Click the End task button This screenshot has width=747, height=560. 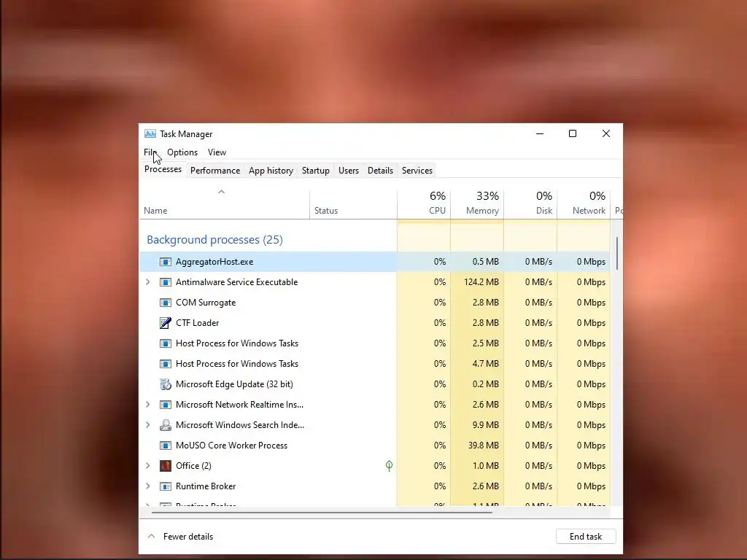586,537
